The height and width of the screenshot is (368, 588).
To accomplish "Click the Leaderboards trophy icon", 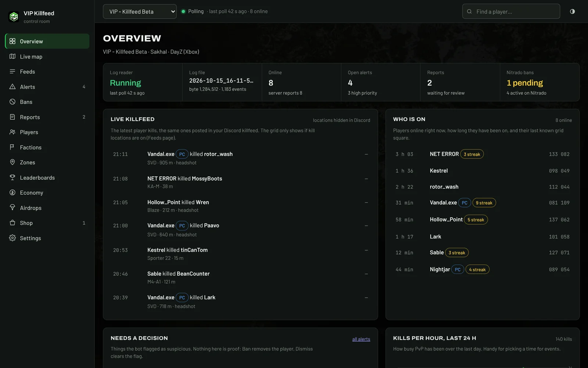I will [12, 177].
